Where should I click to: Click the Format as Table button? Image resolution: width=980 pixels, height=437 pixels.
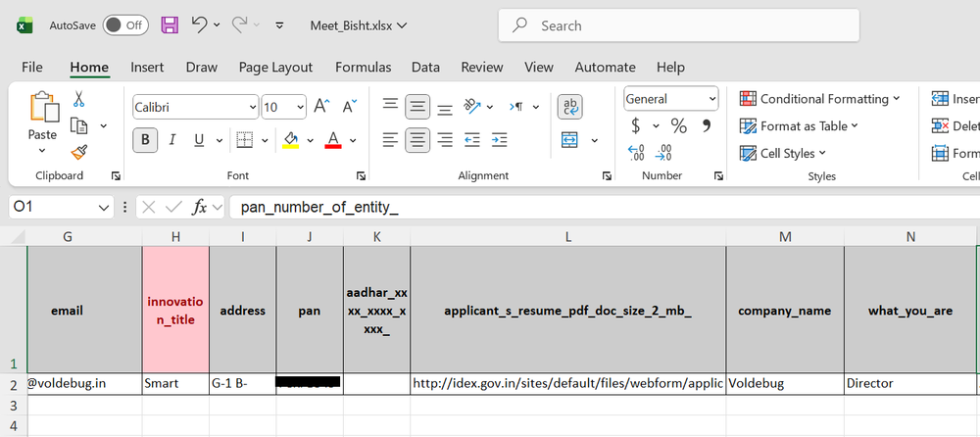click(800, 125)
